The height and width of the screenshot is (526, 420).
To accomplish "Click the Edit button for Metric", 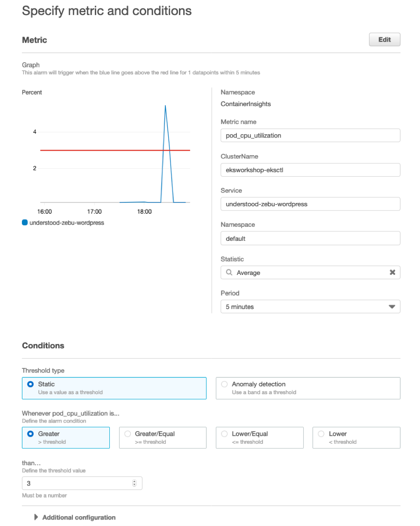I will (x=384, y=40).
